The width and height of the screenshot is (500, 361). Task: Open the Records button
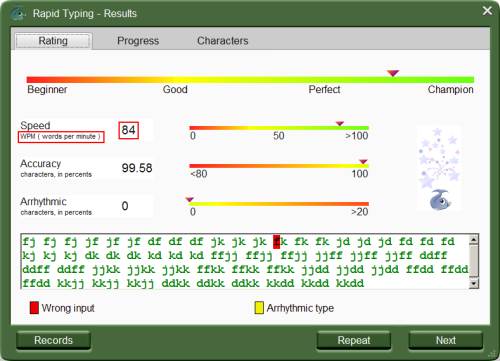[53, 340]
